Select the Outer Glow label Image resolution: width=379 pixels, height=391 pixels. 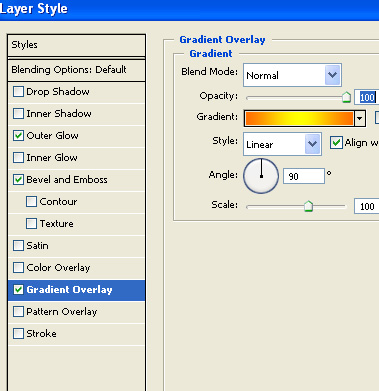click(52, 136)
